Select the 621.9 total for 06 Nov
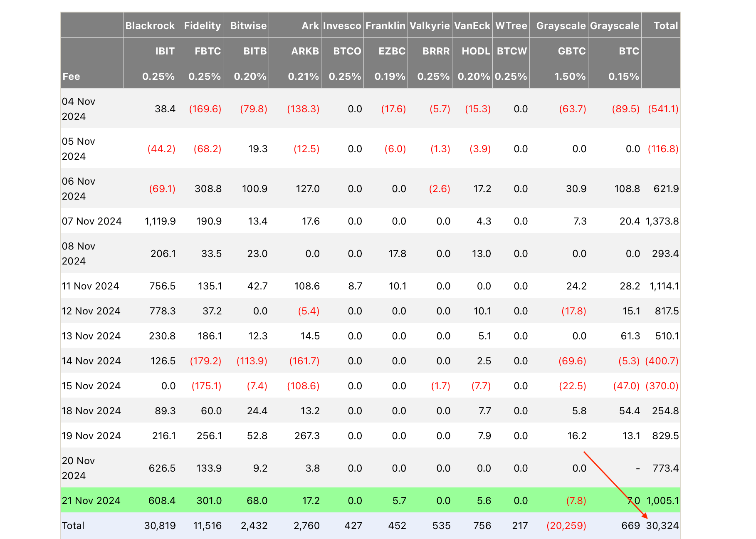The image size is (756, 539). pyautogui.click(x=666, y=189)
